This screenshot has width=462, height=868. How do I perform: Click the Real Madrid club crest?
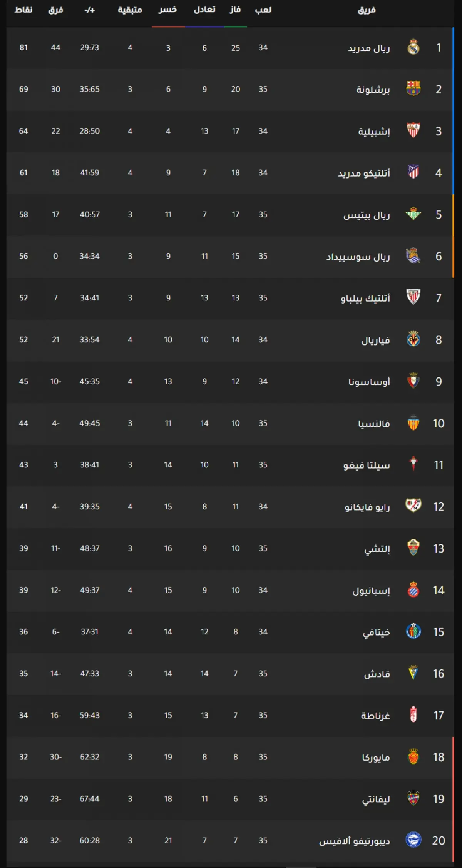click(x=413, y=47)
